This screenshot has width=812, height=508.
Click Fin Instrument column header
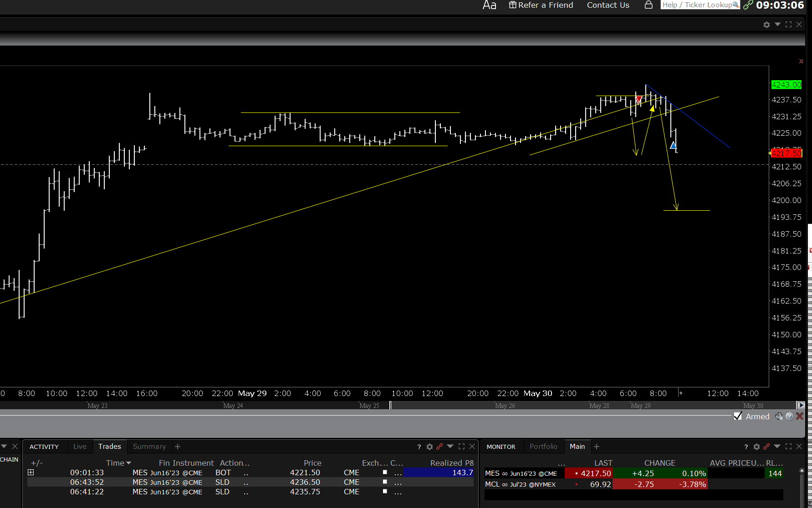point(186,463)
